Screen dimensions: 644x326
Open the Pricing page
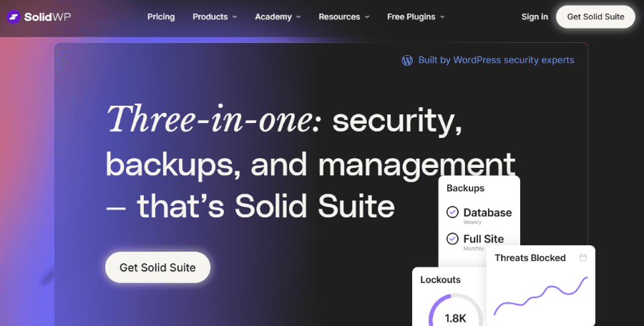click(x=161, y=17)
